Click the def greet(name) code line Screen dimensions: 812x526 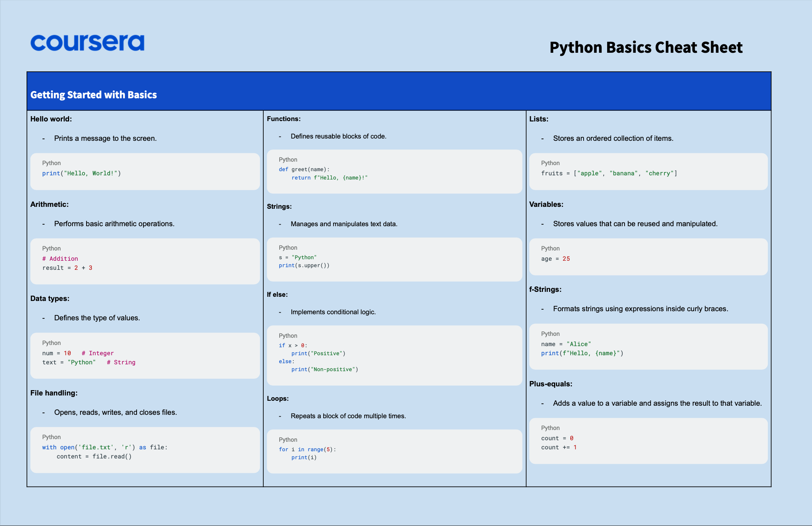304,169
